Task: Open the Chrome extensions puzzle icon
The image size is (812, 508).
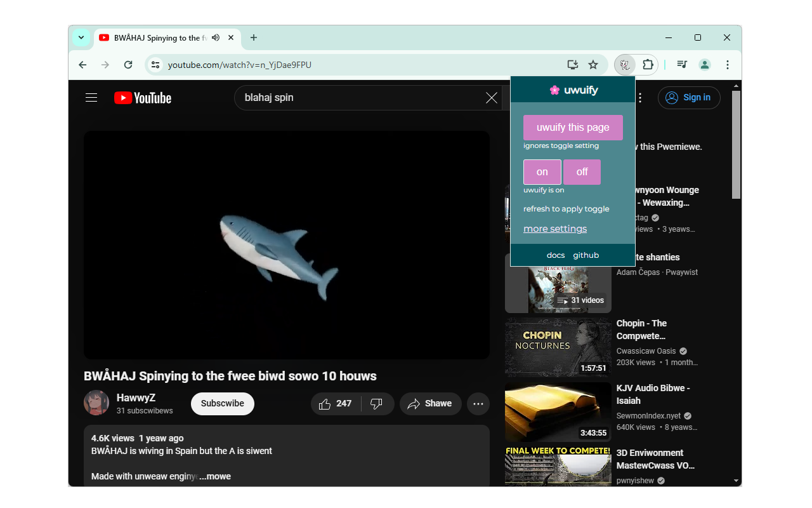Action: click(648, 65)
